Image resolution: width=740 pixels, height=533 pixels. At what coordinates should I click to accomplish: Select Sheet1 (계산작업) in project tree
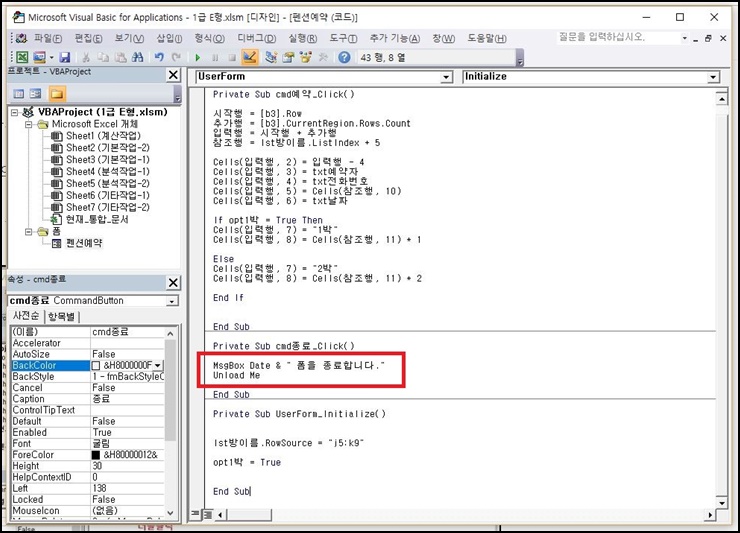[x=103, y=136]
